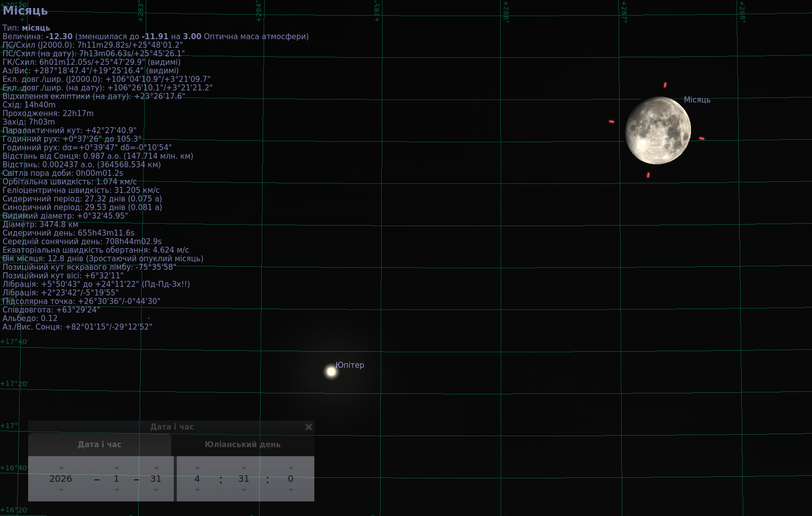Screen dimensions: 812x516
Task: Close the Дата і час dialog
Action: point(309,427)
